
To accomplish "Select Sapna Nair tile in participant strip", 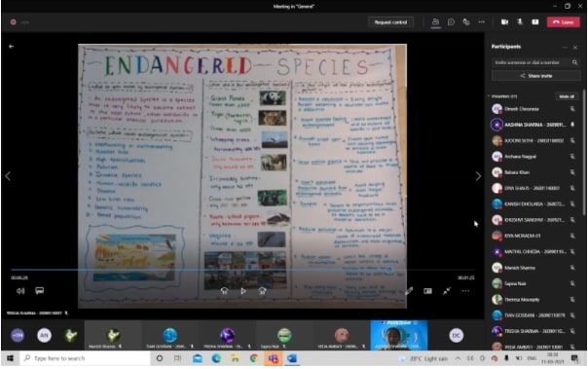I will click(284, 335).
